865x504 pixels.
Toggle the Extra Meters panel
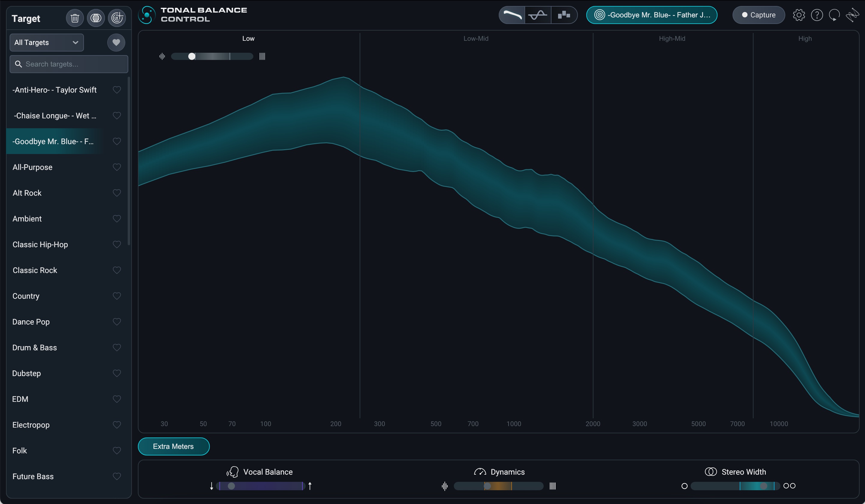(x=174, y=446)
